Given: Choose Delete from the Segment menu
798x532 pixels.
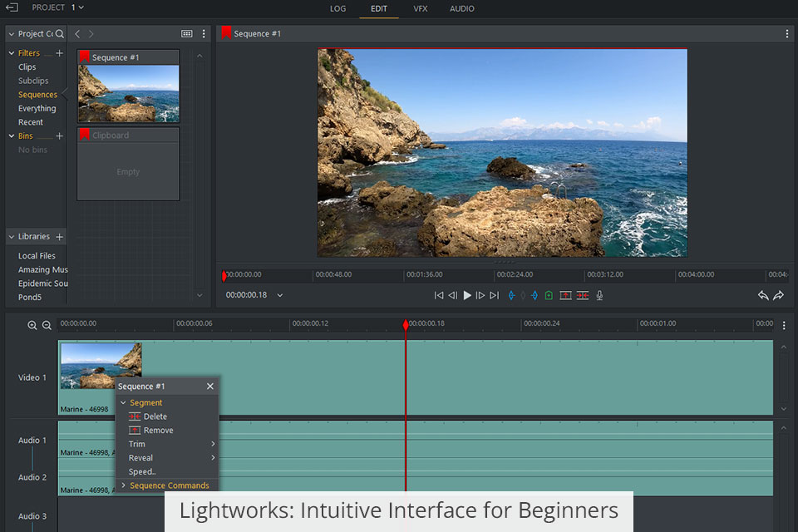Looking at the screenshot, I should (155, 416).
